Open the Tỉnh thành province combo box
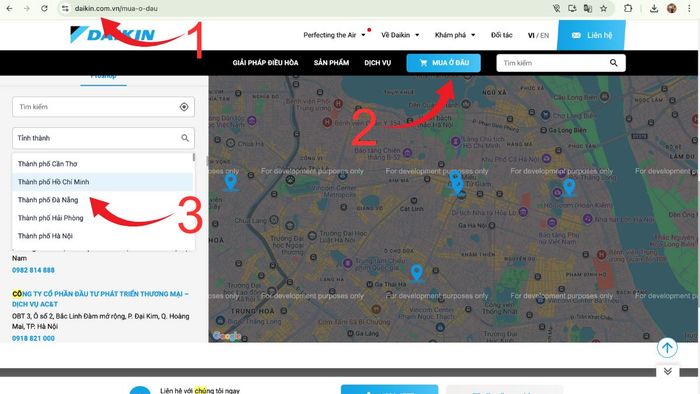This screenshot has height=394, width=700. click(x=103, y=138)
